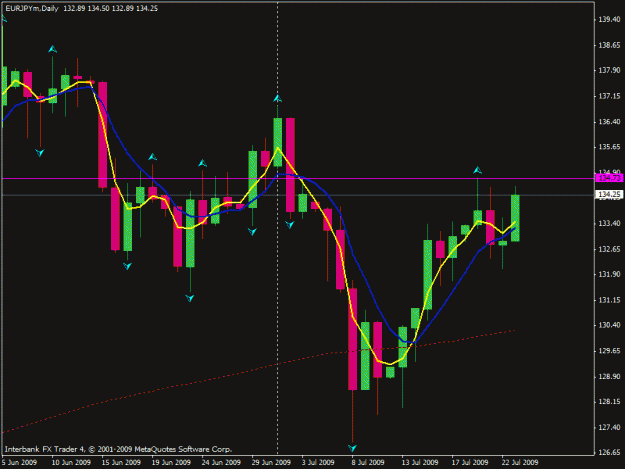Click the 129.65 price axis label

(x=609, y=351)
